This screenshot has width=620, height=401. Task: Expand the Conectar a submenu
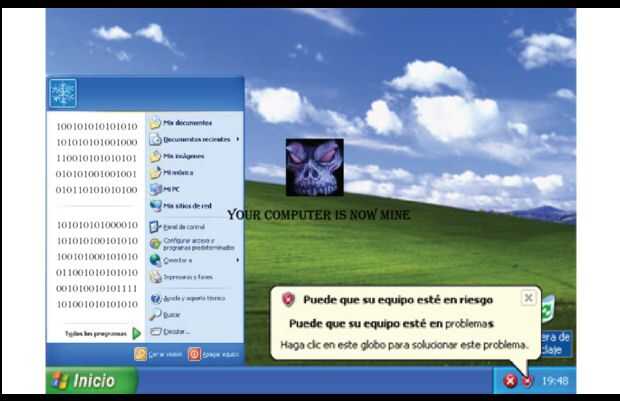[x=195, y=260]
